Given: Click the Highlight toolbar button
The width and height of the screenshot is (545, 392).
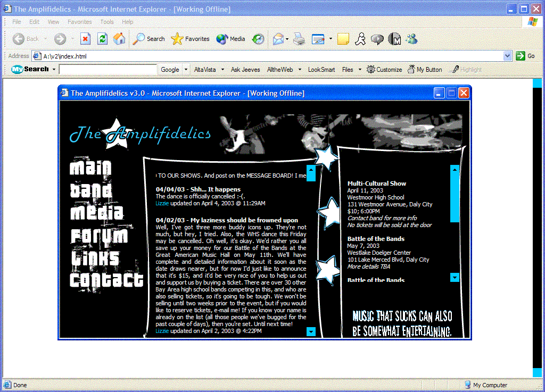Looking at the screenshot, I should [465, 70].
